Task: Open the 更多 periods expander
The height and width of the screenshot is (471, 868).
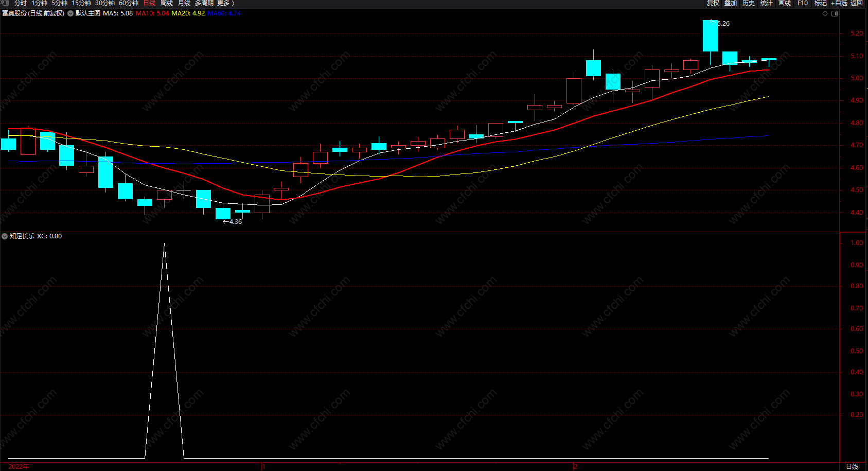Action: (225, 3)
